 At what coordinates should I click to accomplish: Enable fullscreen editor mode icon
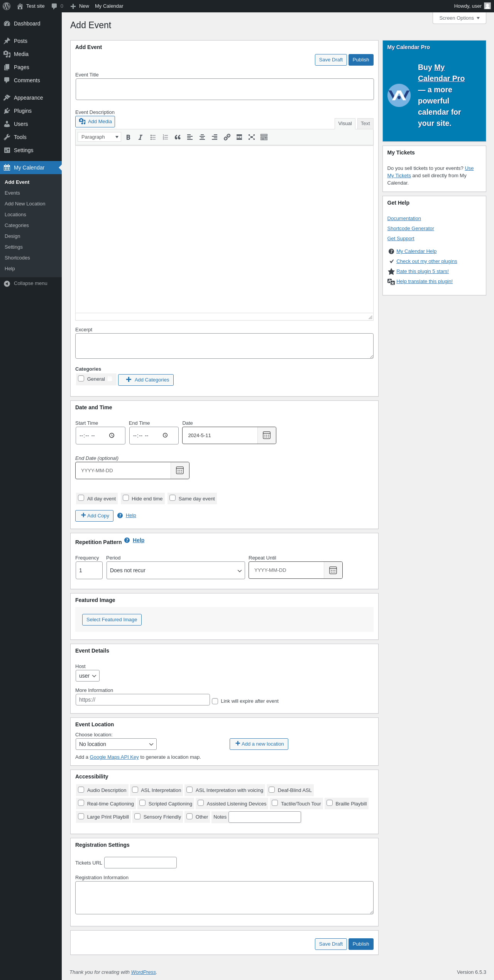coord(252,137)
